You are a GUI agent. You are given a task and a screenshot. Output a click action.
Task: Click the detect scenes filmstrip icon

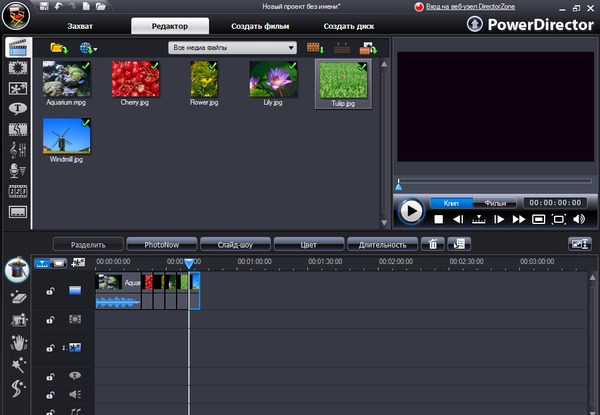(342, 48)
